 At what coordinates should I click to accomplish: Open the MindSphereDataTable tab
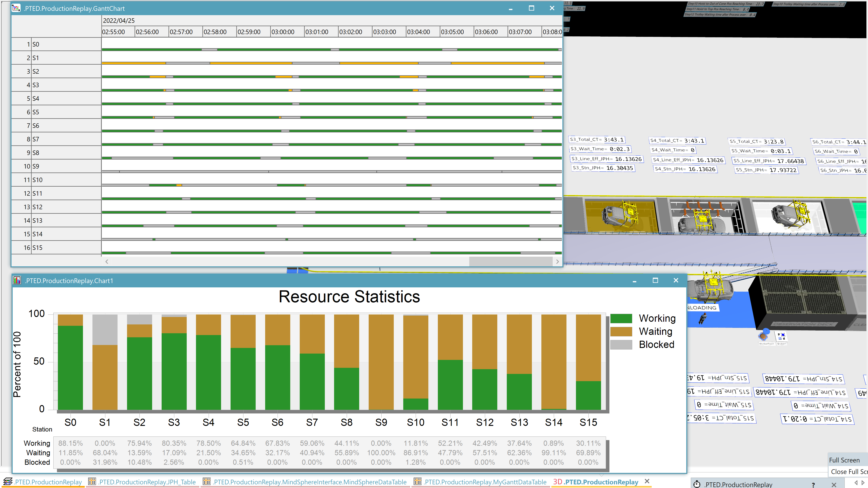click(x=310, y=482)
